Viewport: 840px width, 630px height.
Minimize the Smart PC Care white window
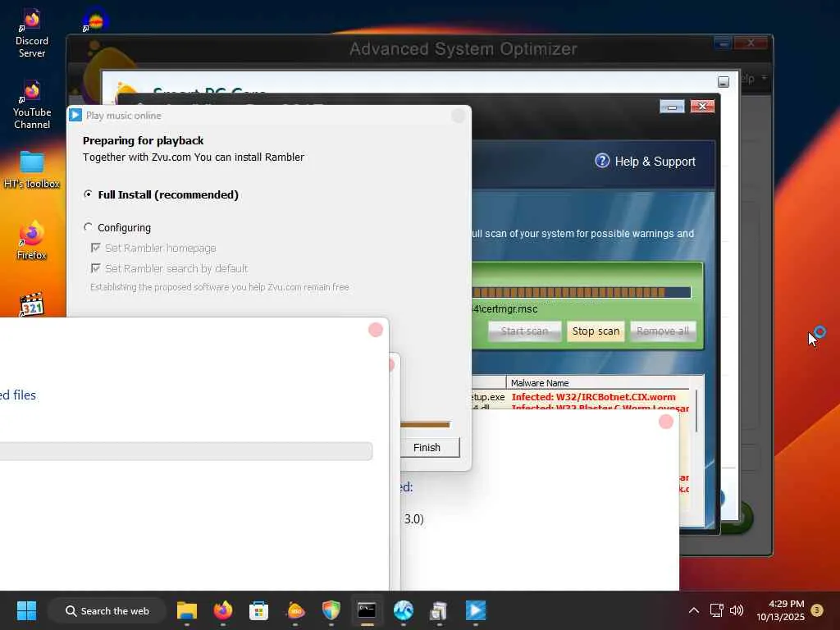coord(724,81)
